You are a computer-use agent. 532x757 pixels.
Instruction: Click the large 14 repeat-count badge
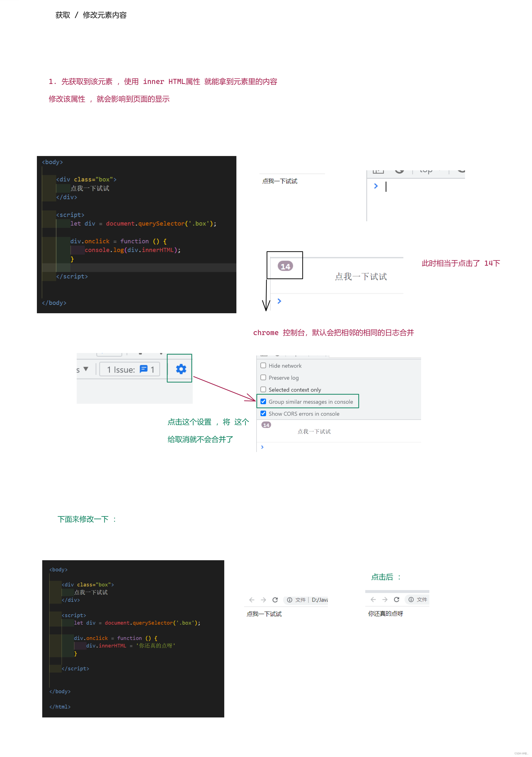(285, 266)
